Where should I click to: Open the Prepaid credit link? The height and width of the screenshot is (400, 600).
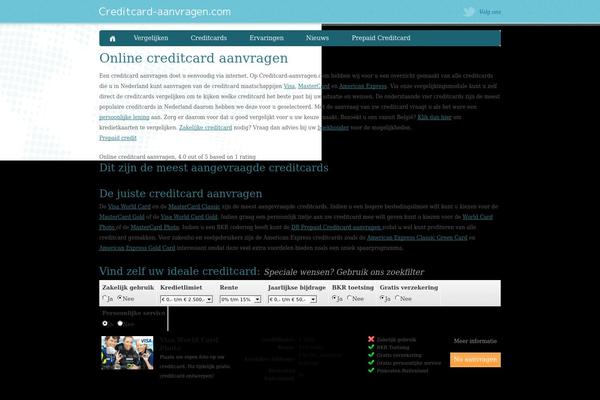point(117,138)
